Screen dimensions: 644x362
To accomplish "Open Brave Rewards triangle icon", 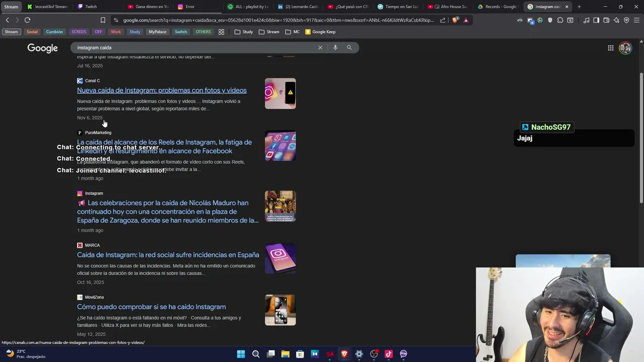I will pos(466,20).
